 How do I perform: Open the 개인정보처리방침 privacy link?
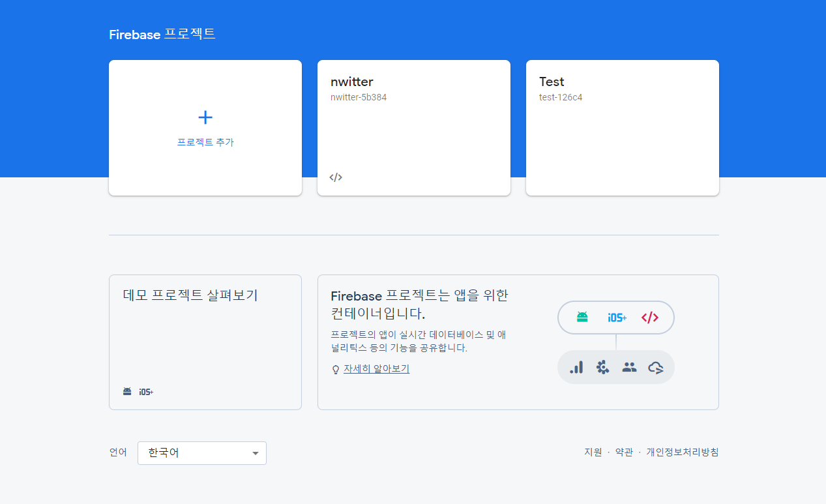click(x=683, y=452)
